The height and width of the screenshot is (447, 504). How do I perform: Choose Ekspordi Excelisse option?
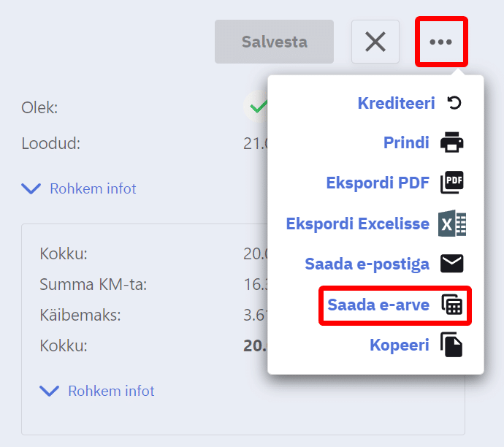(x=357, y=223)
